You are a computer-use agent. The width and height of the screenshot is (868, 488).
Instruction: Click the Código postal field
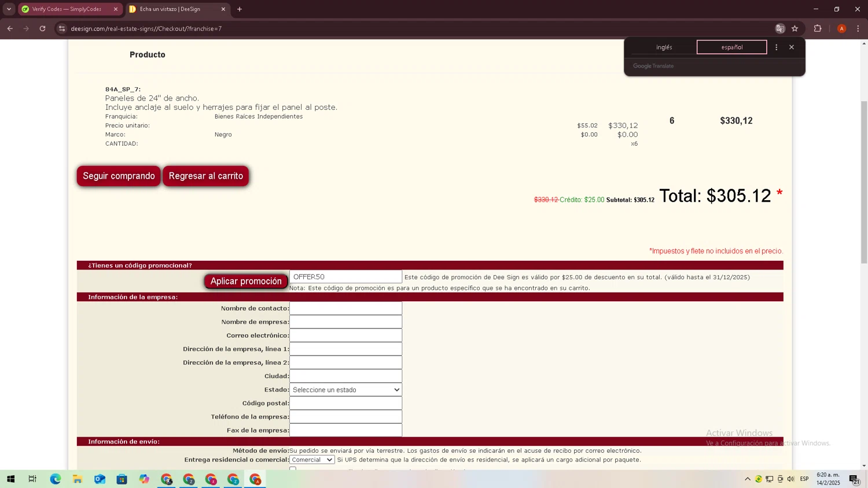click(345, 404)
